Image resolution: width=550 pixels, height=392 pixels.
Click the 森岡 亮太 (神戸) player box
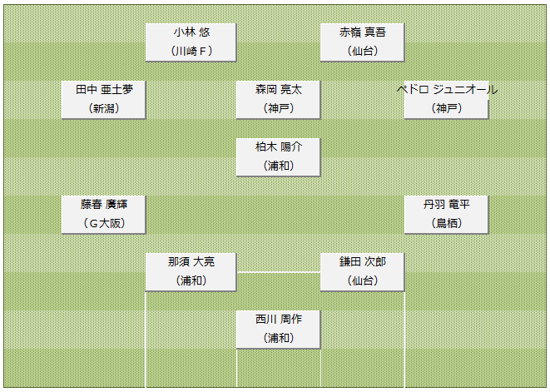click(278, 100)
